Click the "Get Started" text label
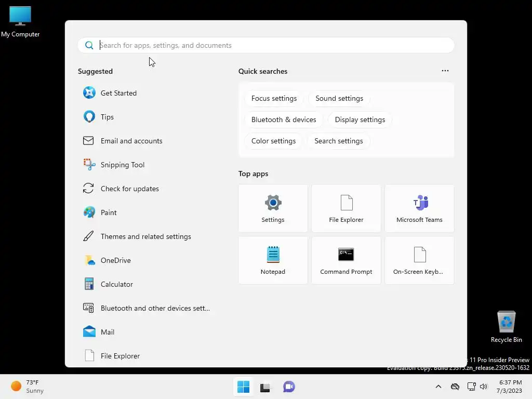The width and height of the screenshot is (532, 399). 119,93
